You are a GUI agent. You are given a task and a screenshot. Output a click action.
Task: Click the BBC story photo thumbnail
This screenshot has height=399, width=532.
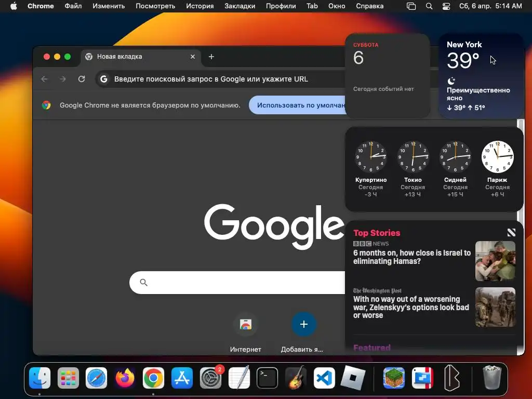point(495,261)
